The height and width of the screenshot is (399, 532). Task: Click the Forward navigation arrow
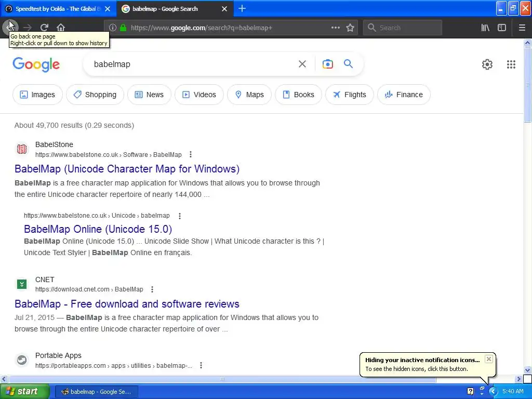(28, 28)
